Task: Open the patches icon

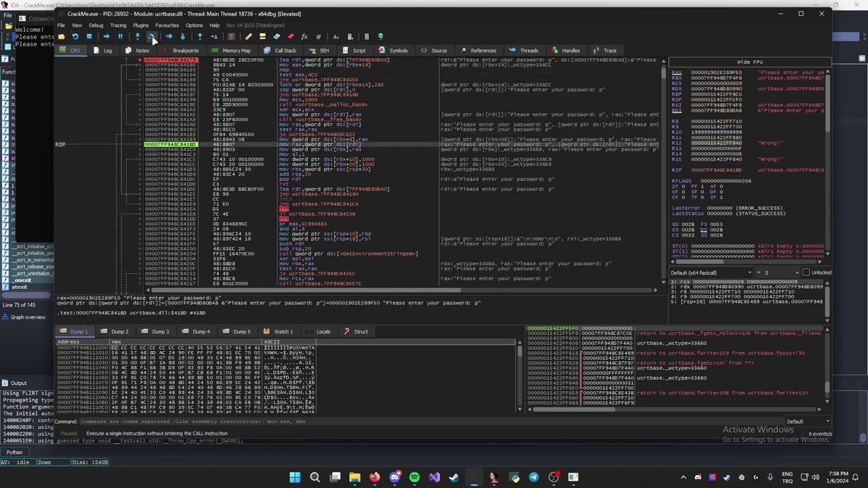Action: [x=249, y=37]
